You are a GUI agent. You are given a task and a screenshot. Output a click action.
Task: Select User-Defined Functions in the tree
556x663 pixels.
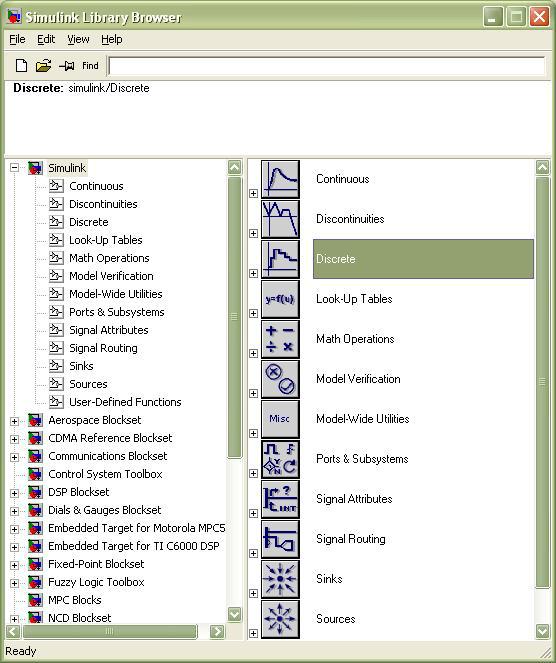click(125, 402)
